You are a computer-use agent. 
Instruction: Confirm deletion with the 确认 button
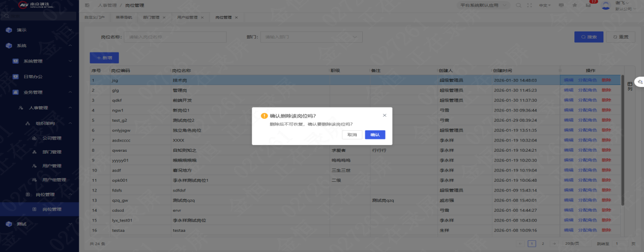point(375,135)
